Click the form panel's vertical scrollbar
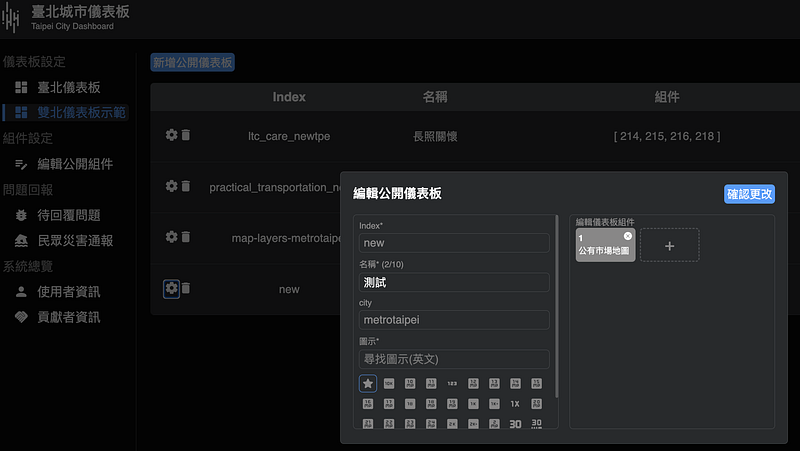Screen dimensions: 800x451 pos(556,306)
